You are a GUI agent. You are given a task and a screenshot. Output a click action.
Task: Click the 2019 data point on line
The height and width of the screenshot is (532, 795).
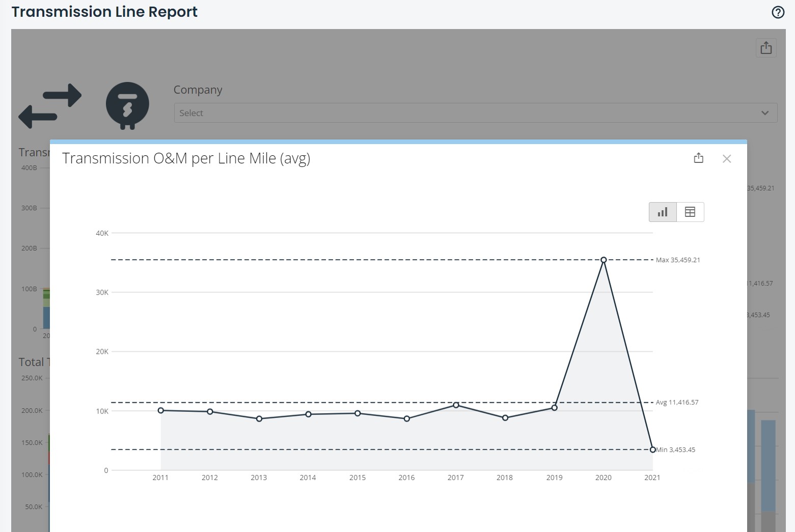point(555,408)
